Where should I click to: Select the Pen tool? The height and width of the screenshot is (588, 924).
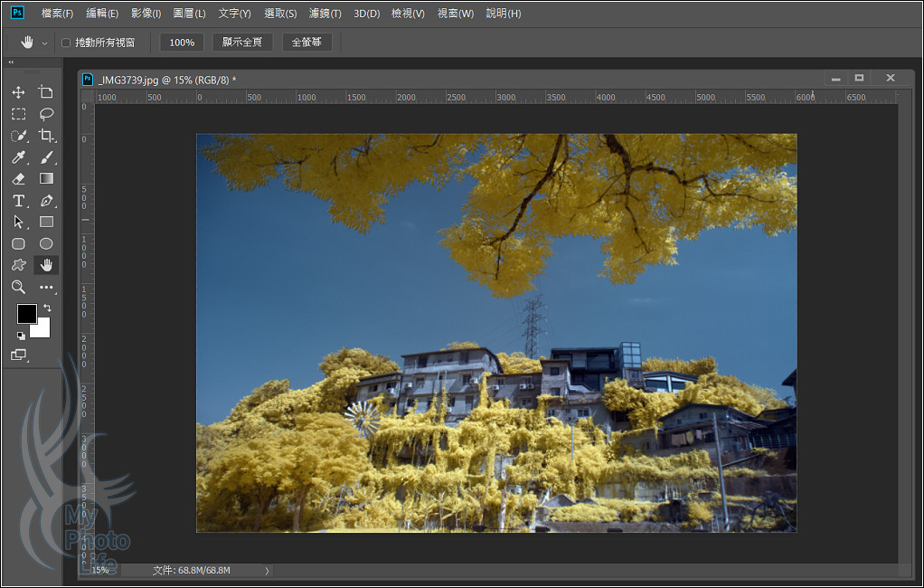point(46,201)
